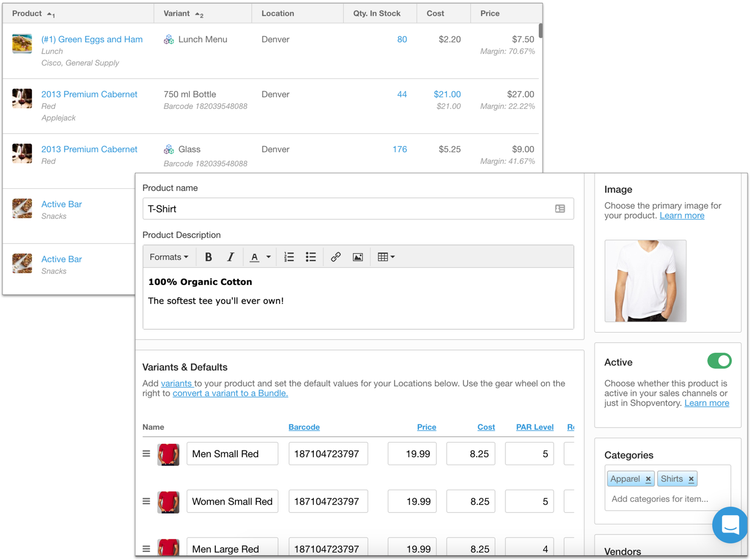The height and width of the screenshot is (560, 750).
Task: Click the T-shirt product image thumbnail
Action: 645,281
